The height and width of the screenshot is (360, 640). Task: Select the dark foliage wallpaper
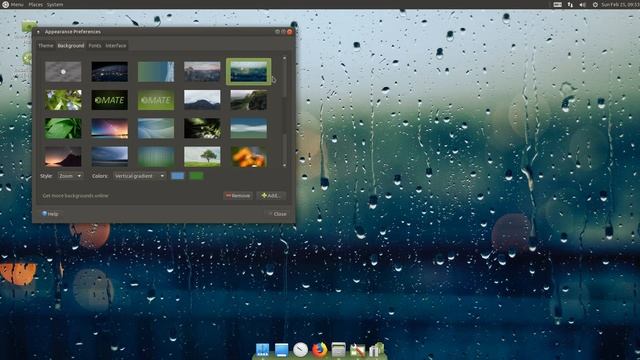point(202,129)
